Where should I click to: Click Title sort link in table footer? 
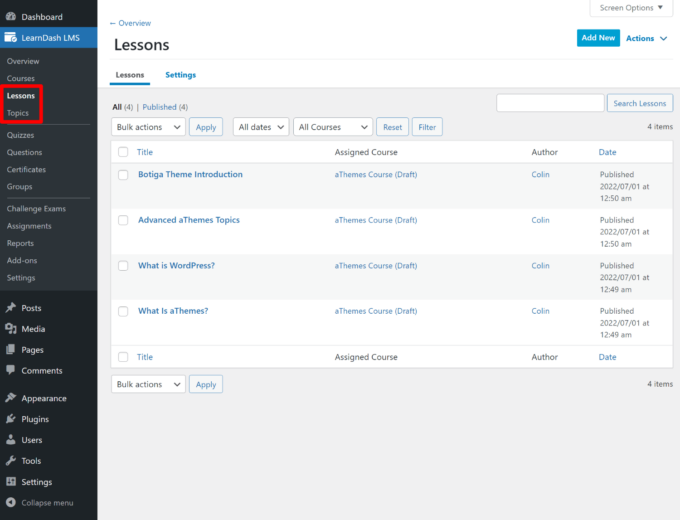coord(145,357)
